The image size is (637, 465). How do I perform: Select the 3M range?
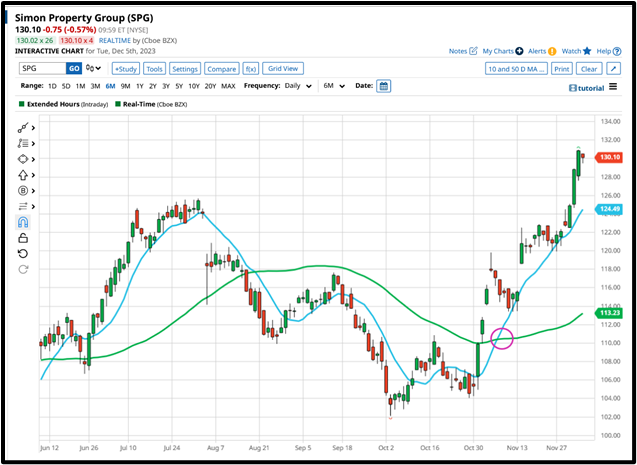pyautogui.click(x=95, y=86)
